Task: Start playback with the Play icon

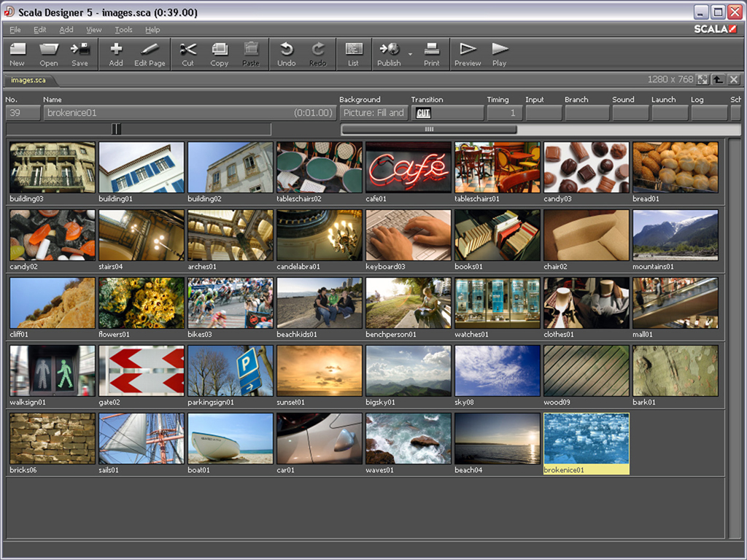Action: click(x=499, y=52)
